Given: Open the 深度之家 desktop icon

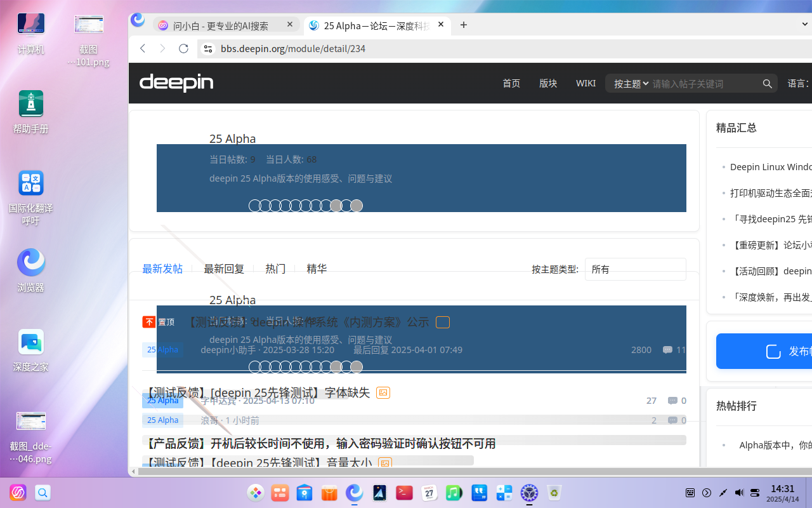Looking at the screenshot, I should click(x=31, y=350).
